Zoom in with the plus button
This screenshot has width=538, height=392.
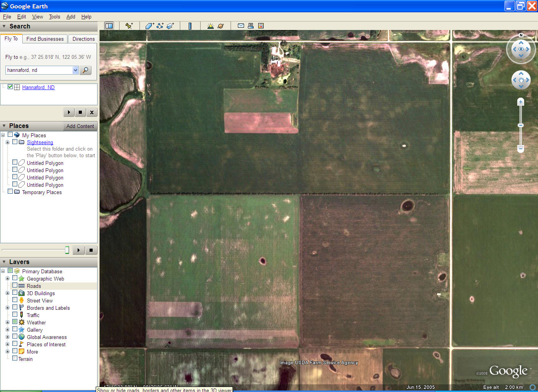click(x=521, y=102)
